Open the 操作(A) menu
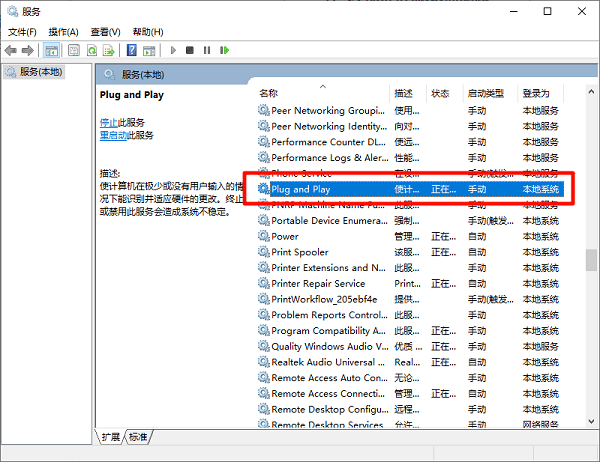This screenshot has height=462, width=600. [x=64, y=32]
